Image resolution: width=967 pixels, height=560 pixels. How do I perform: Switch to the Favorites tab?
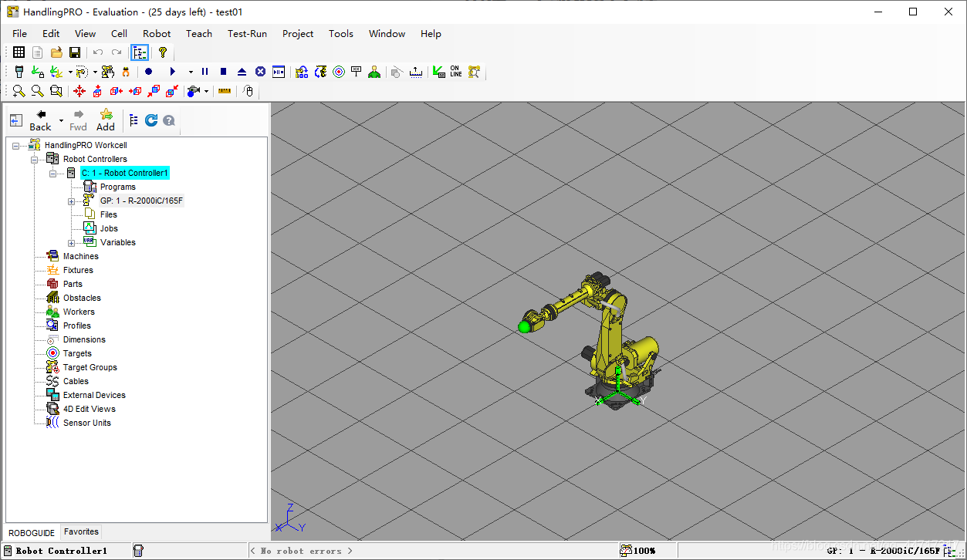click(81, 531)
